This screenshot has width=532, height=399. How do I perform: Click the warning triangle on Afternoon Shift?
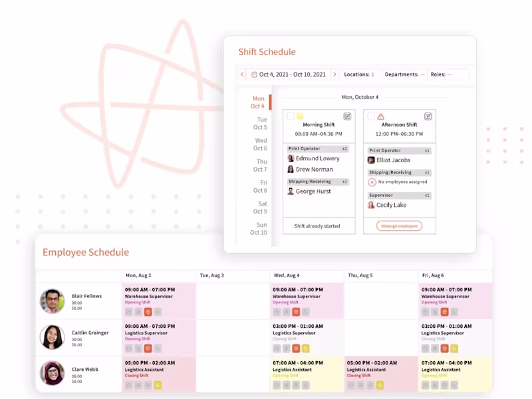click(380, 117)
